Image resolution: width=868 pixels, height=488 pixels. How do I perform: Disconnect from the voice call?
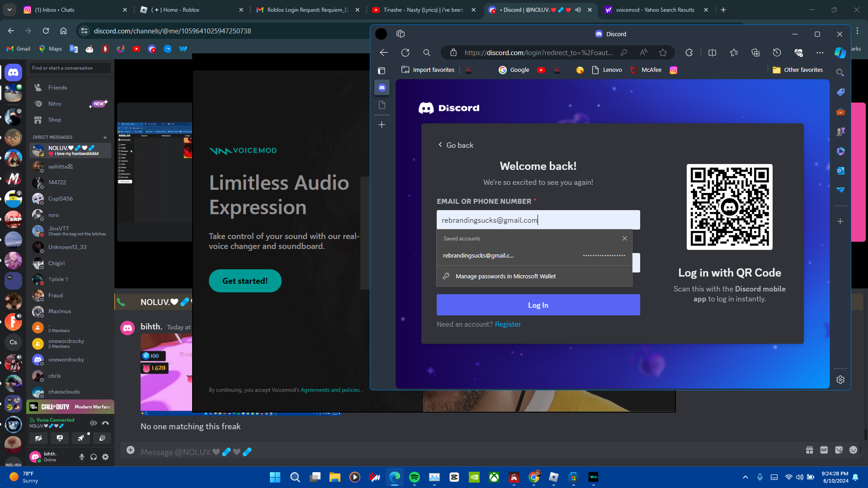click(105, 423)
